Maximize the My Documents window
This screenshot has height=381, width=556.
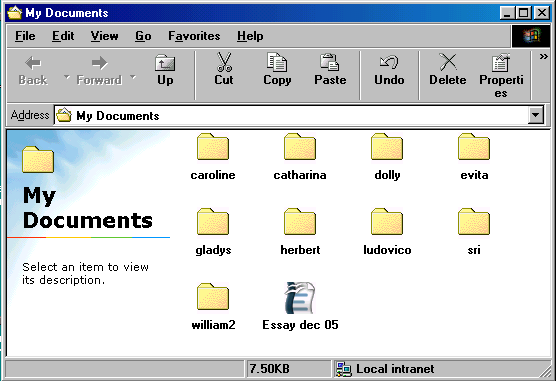[524, 13]
